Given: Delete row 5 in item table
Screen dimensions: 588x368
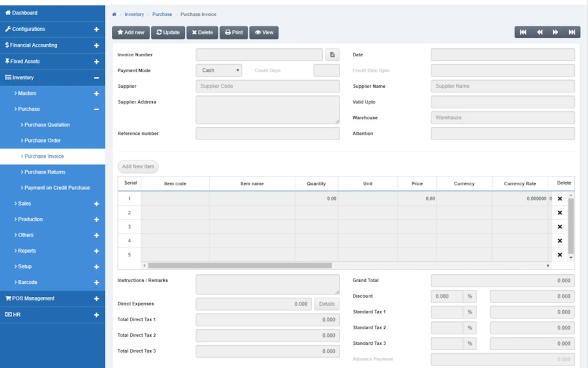Looking at the screenshot, I should (x=560, y=255).
